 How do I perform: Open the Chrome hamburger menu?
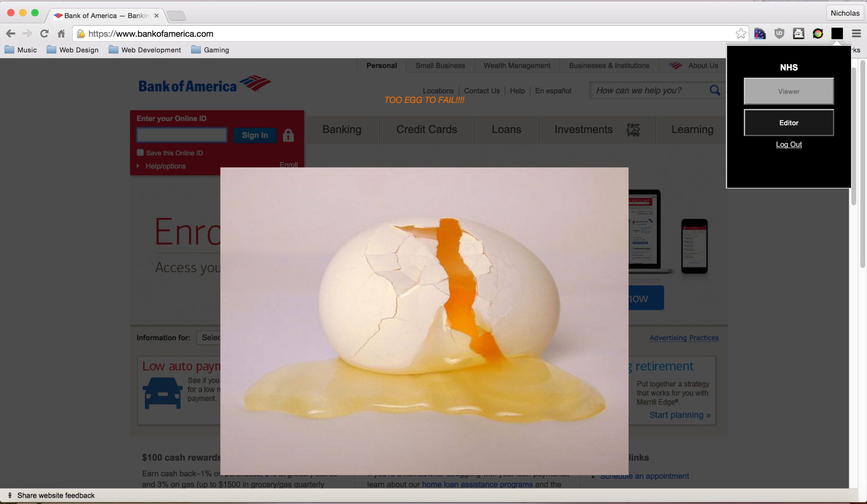[857, 34]
